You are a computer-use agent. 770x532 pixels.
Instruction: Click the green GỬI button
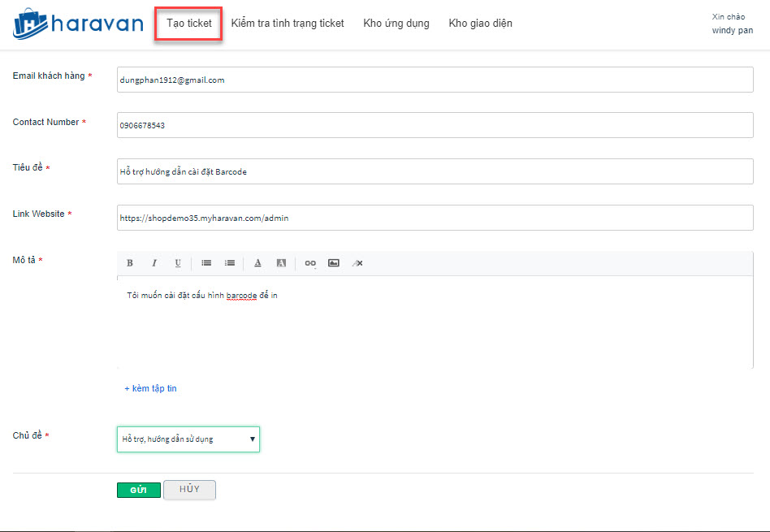[x=138, y=491]
